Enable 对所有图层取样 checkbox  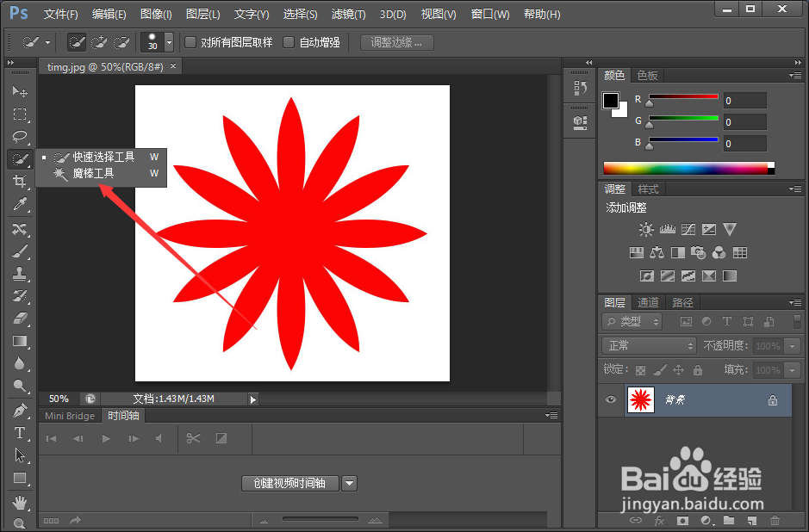click(190, 42)
